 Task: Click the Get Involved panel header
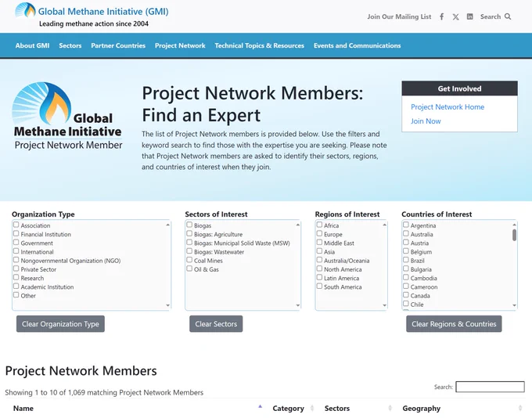(459, 88)
